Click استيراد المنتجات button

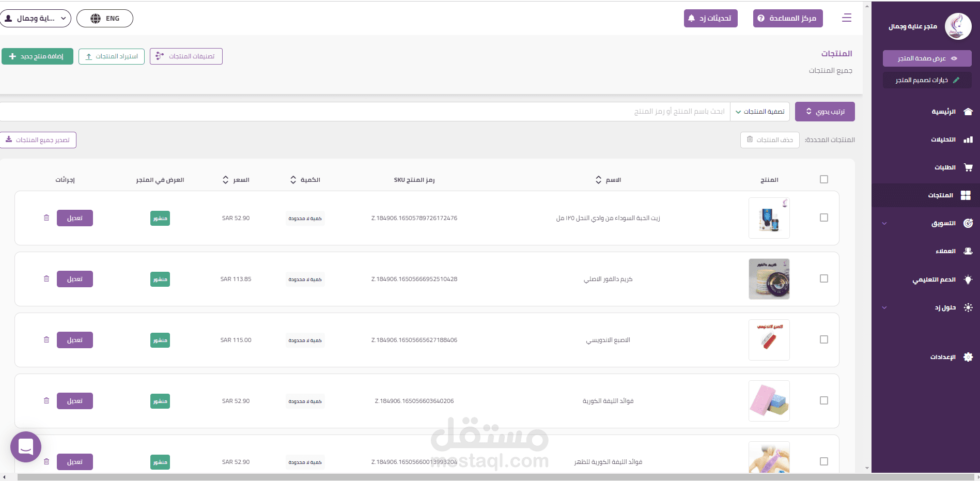coord(112,56)
